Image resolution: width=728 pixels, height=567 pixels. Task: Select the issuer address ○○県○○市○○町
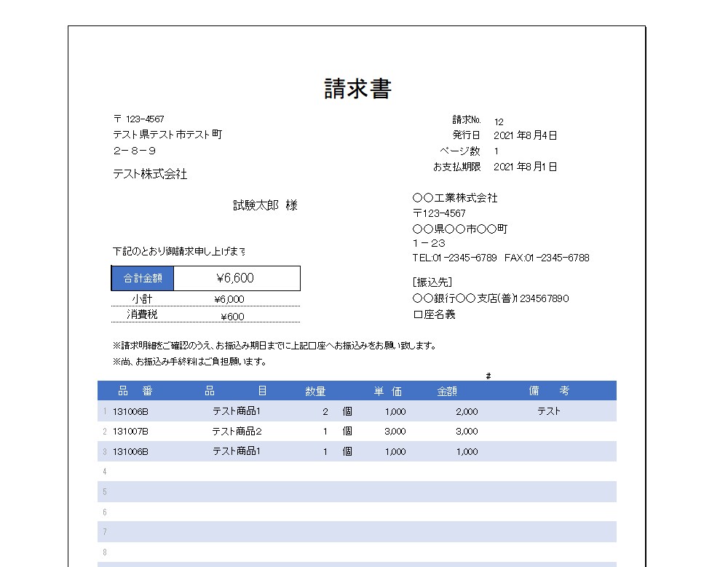(459, 229)
